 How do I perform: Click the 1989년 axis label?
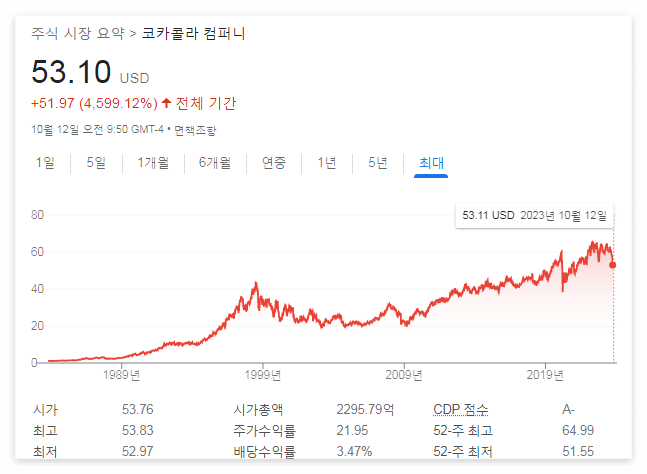coord(121,375)
